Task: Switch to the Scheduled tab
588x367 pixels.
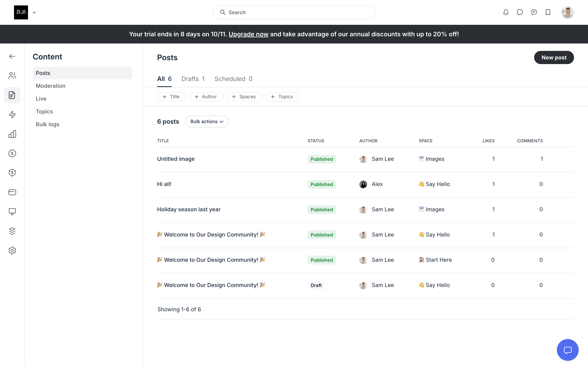Action: 233,79
